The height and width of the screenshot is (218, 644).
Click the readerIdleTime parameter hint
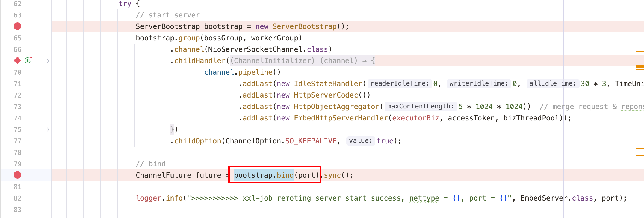coord(400,84)
